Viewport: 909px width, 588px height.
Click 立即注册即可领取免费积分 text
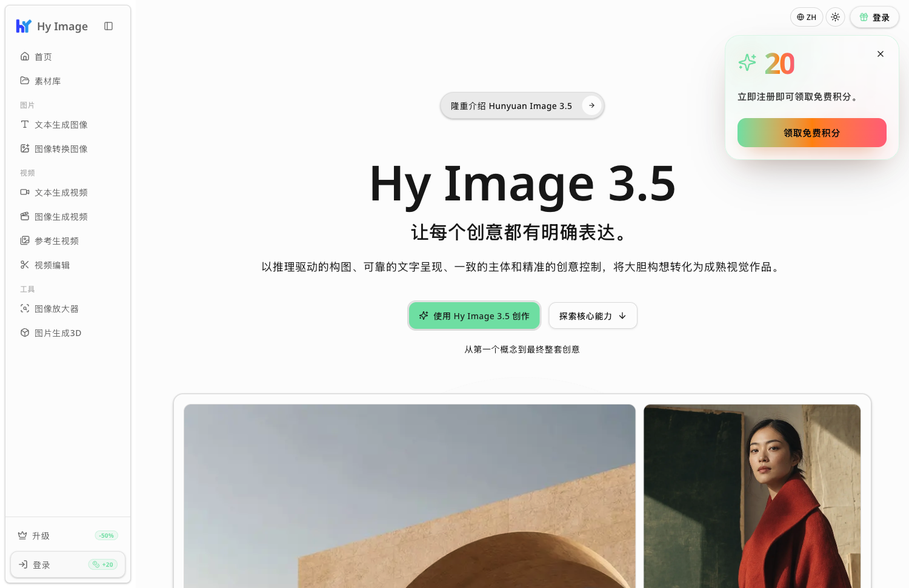[798, 97]
